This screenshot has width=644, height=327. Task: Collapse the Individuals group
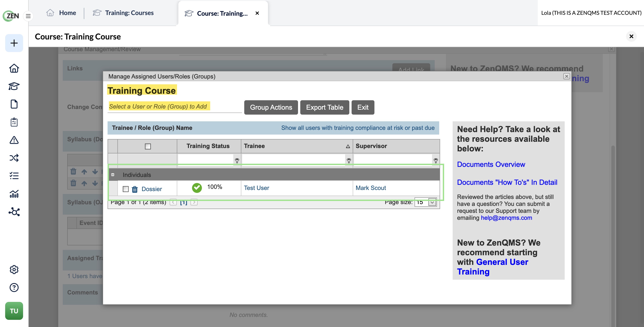(113, 175)
